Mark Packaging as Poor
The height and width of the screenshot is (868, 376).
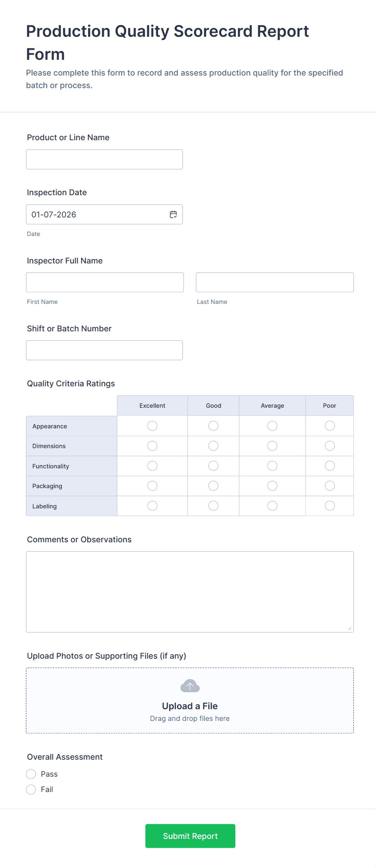pyautogui.click(x=330, y=485)
